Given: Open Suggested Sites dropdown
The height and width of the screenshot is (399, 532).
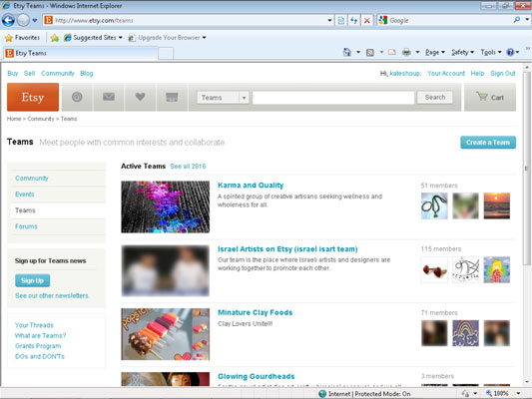Looking at the screenshot, I should pyautogui.click(x=93, y=38).
